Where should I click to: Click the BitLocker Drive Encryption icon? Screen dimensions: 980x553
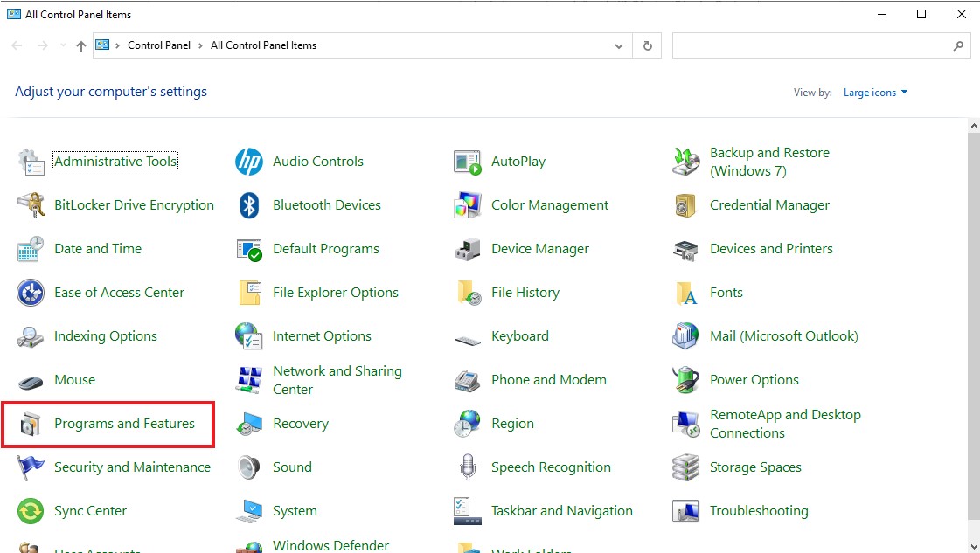click(x=31, y=205)
